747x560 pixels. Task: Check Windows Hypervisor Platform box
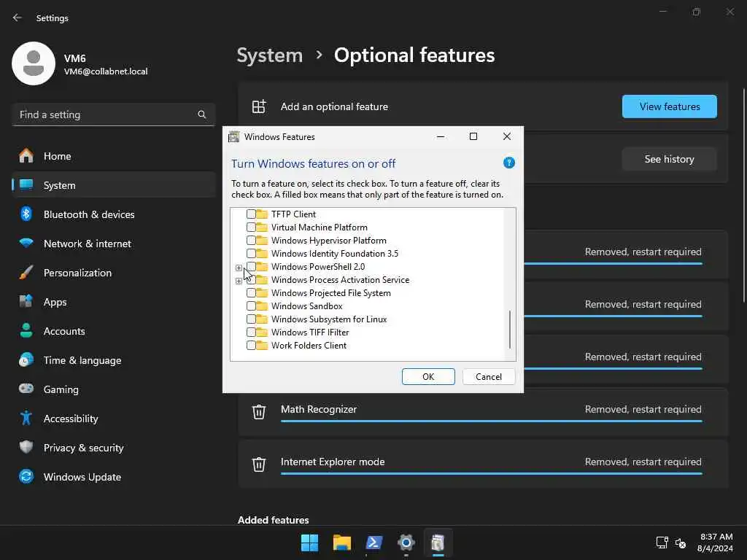pyautogui.click(x=251, y=241)
